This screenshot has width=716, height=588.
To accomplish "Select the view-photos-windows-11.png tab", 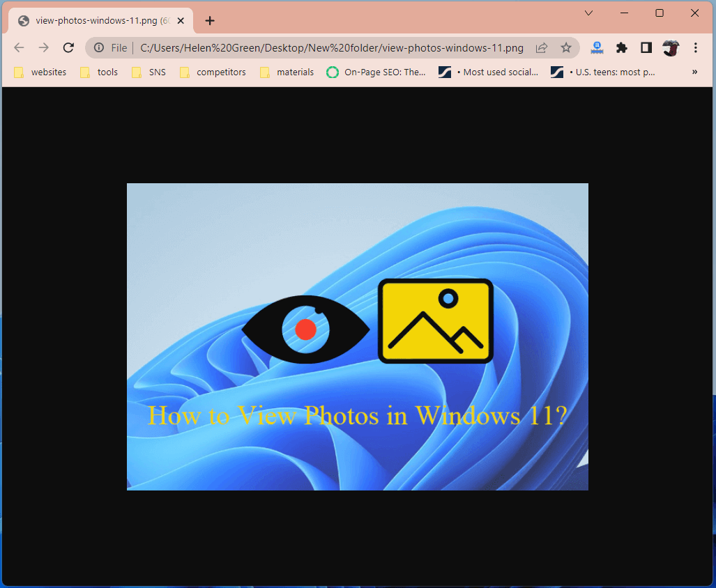I will click(x=101, y=20).
